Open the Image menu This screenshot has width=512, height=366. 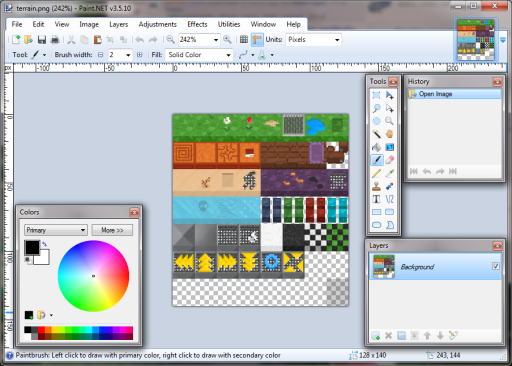coord(89,24)
